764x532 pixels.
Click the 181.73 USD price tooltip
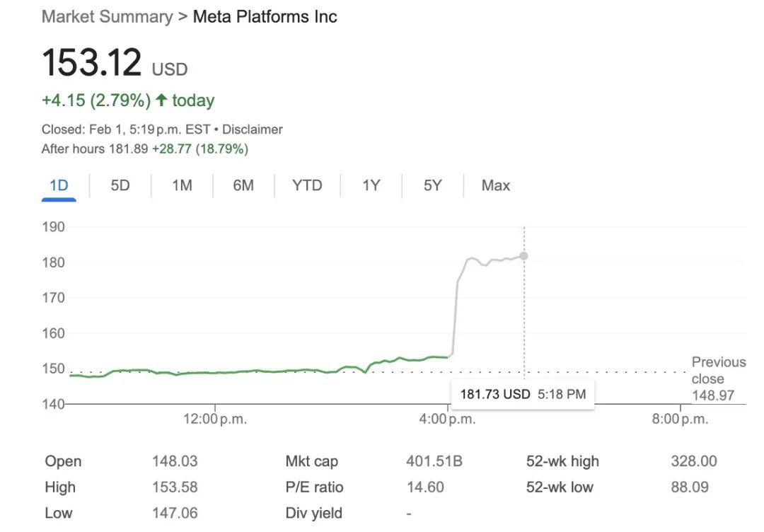pos(523,394)
